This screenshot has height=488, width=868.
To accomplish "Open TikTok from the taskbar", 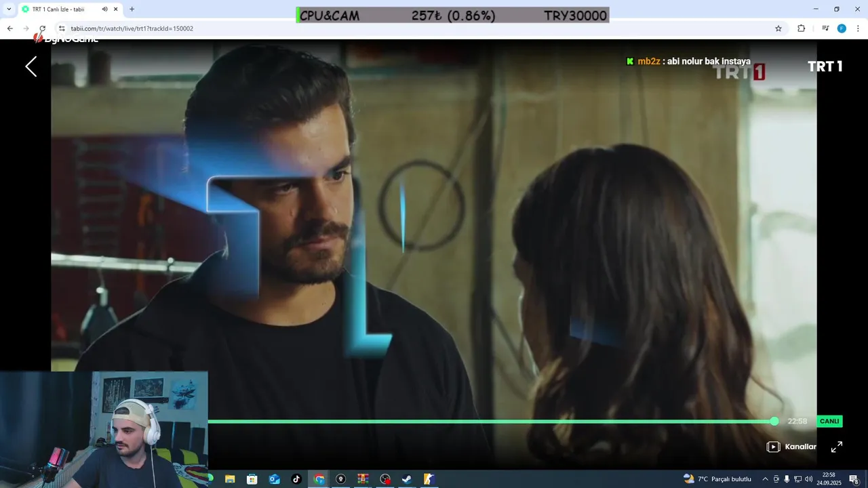I will point(296,479).
